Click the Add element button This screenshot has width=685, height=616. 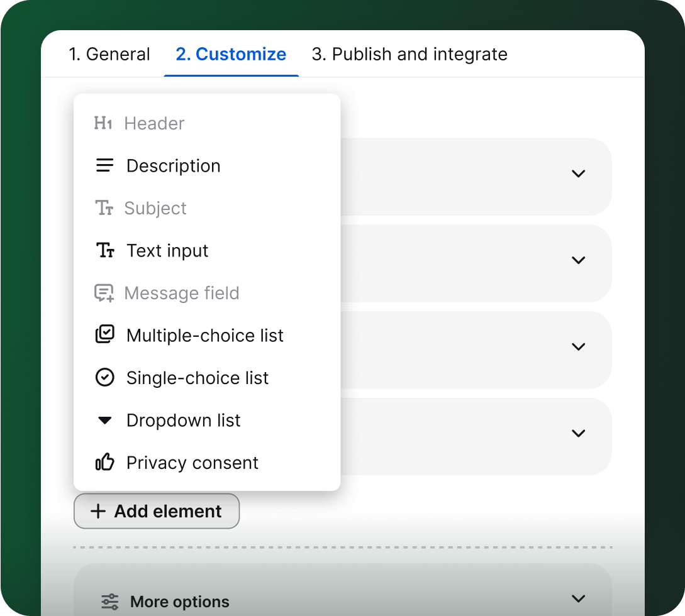(156, 511)
